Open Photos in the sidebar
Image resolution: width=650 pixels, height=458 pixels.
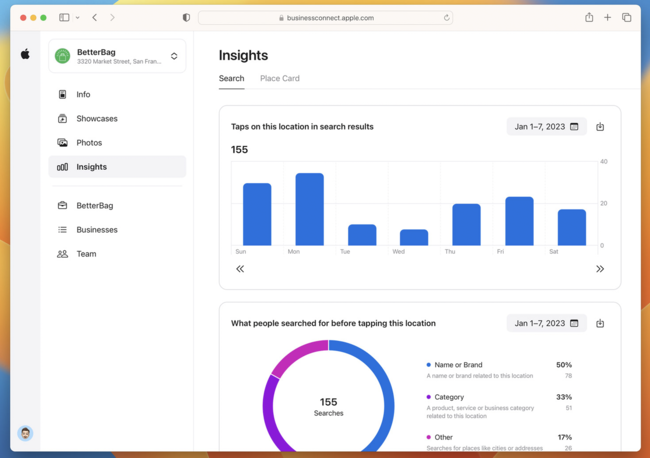pos(117,143)
